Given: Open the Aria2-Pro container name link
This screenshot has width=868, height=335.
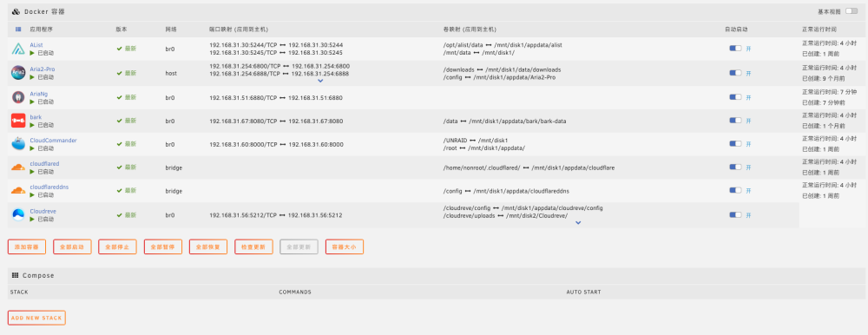Looking at the screenshot, I should click(x=43, y=69).
